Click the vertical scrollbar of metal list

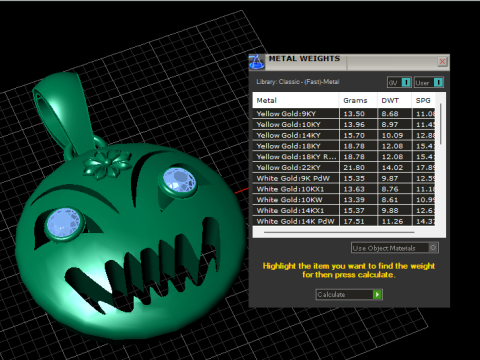coord(441,124)
